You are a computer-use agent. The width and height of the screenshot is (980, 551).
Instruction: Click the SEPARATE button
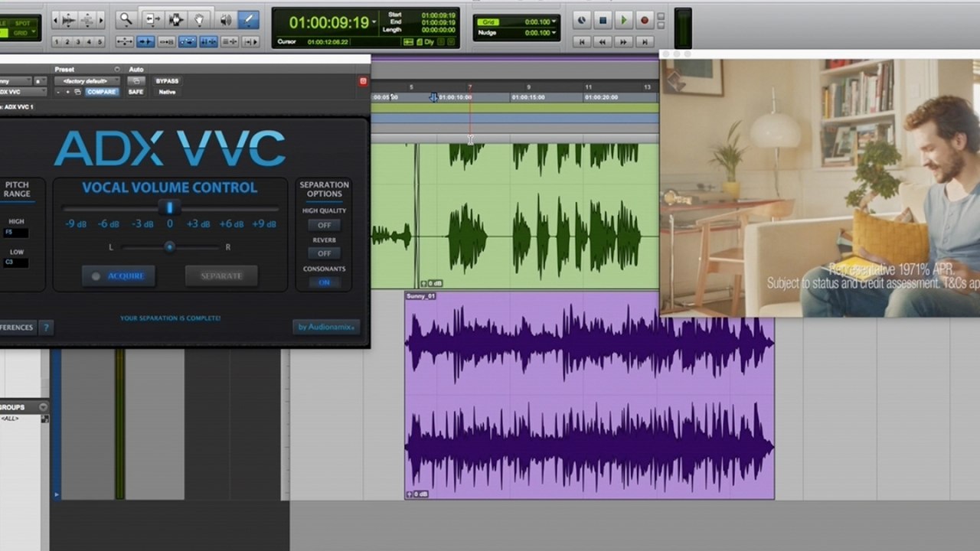click(221, 276)
